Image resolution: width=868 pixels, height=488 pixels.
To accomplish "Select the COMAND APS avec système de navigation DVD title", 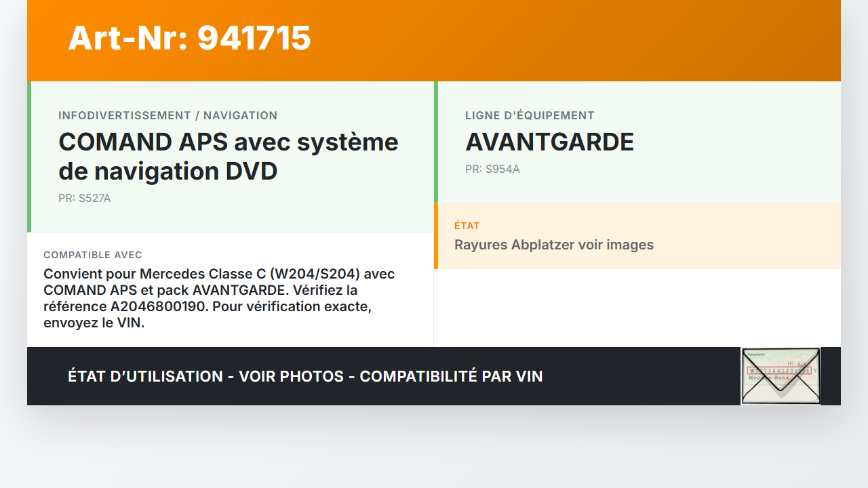I will (229, 157).
